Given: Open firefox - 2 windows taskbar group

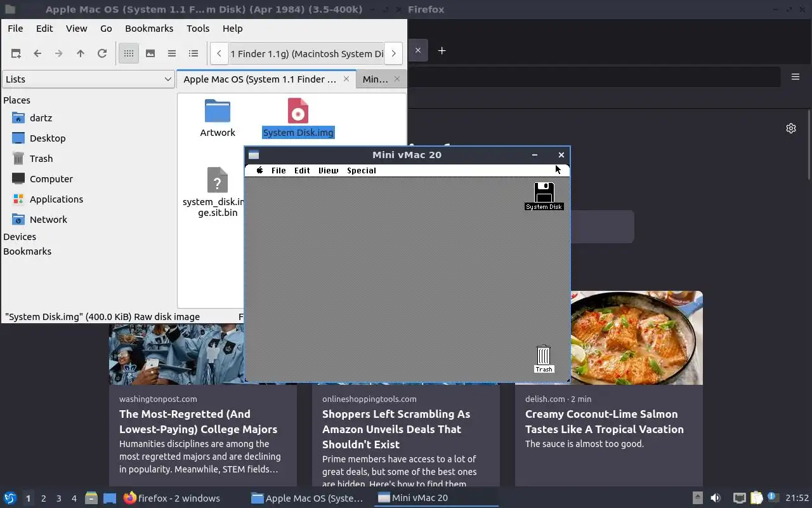Looking at the screenshot, I should point(171,498).
